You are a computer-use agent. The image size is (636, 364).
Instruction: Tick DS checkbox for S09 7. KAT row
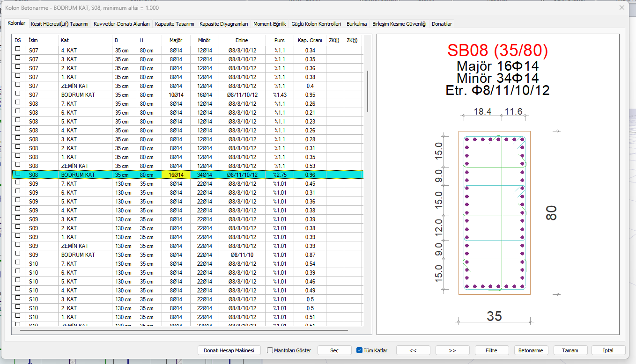(x=18, y=182)
